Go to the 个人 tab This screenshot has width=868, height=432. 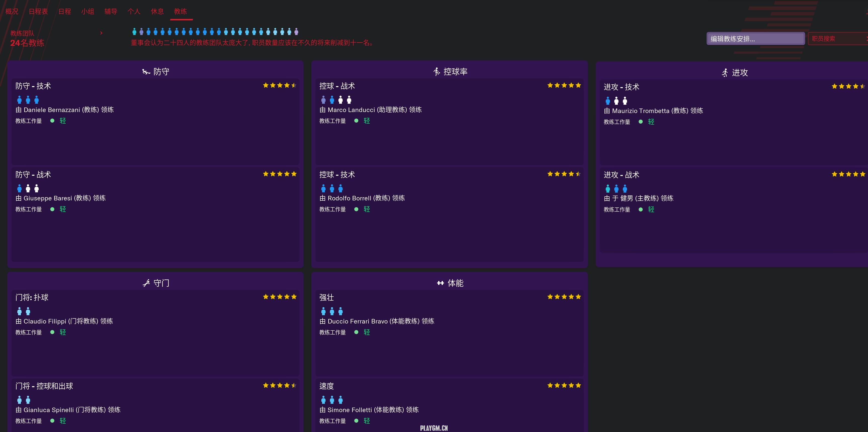click(134, 12)
